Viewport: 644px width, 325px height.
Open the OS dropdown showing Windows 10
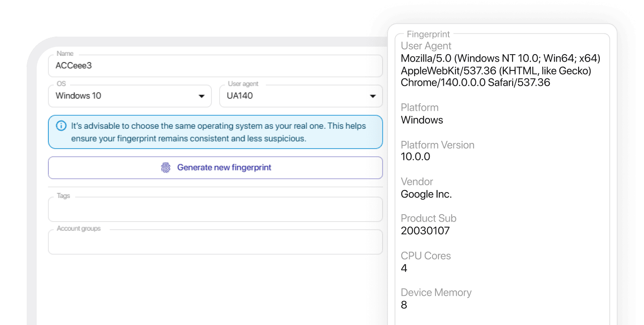tap(130, 96)
